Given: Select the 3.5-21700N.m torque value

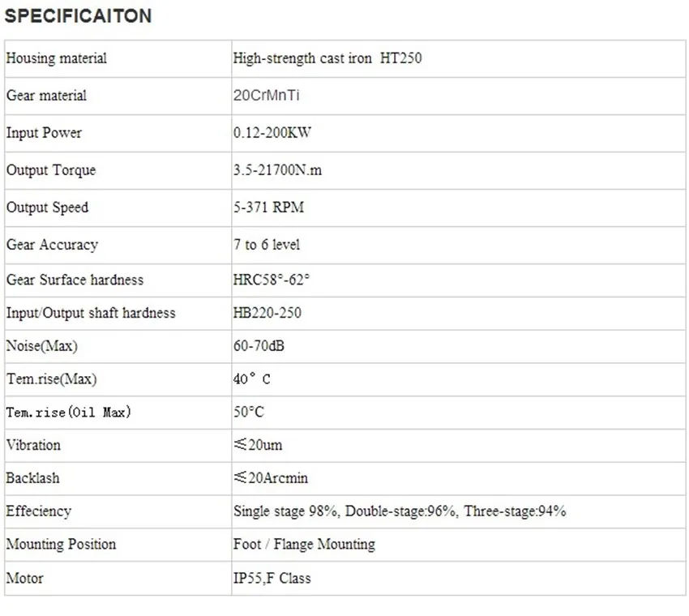Looking at the screenshot, I should point(277,170).
